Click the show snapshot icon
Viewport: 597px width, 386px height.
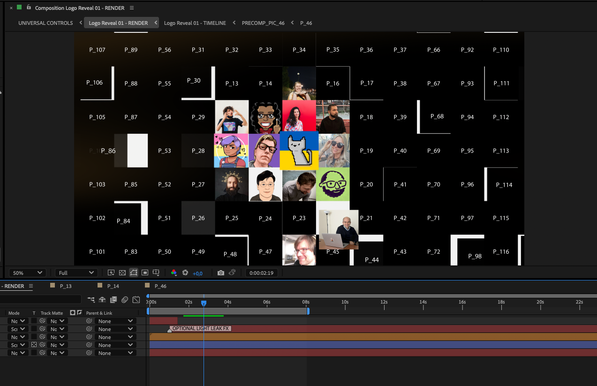click(232, 273)
